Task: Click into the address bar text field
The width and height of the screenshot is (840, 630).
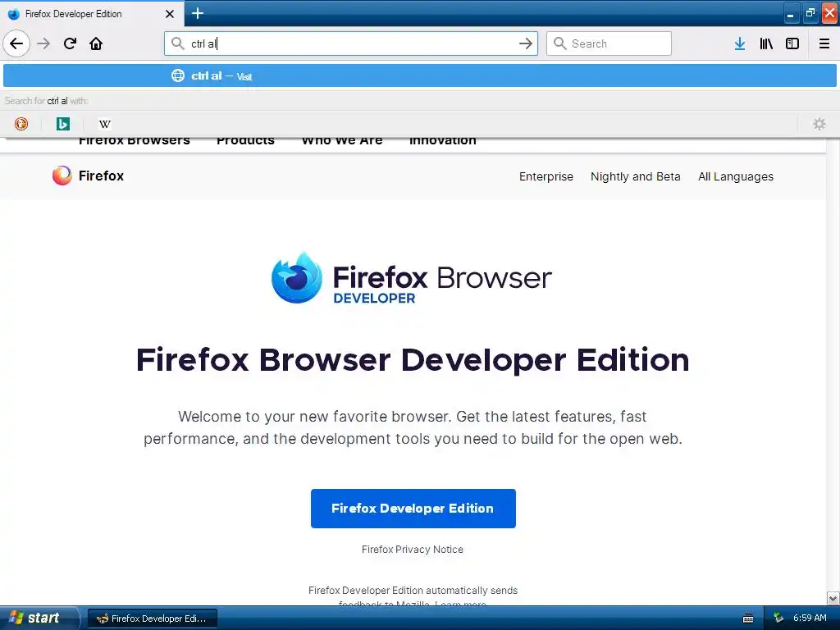Action: point(351,43)
